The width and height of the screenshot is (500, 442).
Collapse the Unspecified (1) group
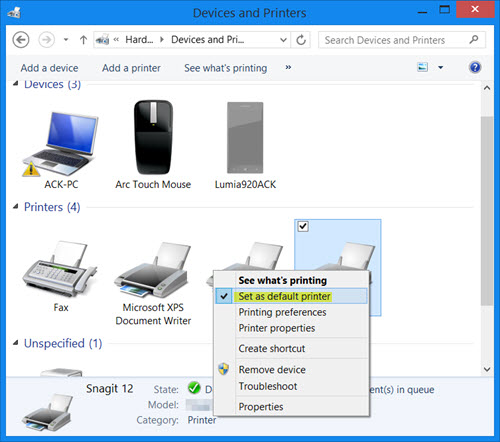(15, 343)
